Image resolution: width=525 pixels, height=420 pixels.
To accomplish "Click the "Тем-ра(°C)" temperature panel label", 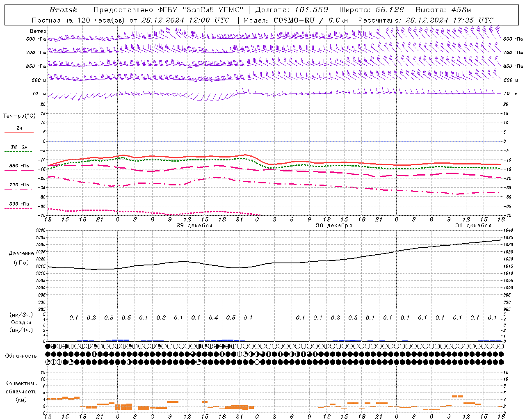I will tap(19, 116).
